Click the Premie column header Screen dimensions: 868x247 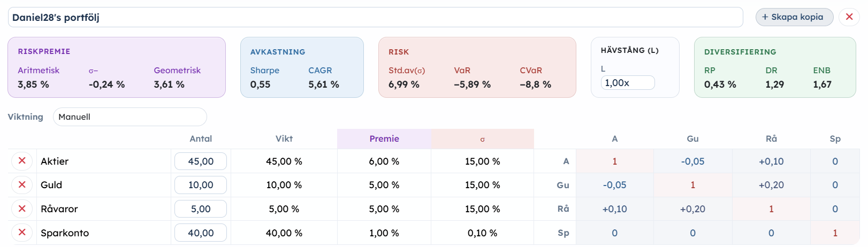pos(384,138)
